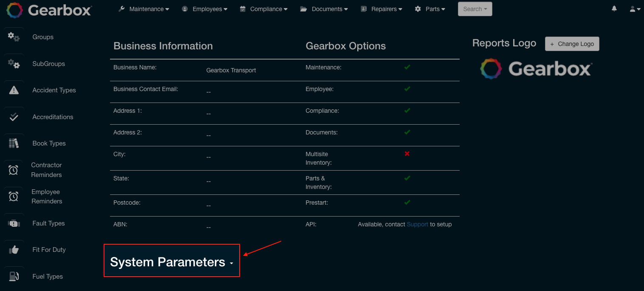Go to Book Types in sidebar

49,143
